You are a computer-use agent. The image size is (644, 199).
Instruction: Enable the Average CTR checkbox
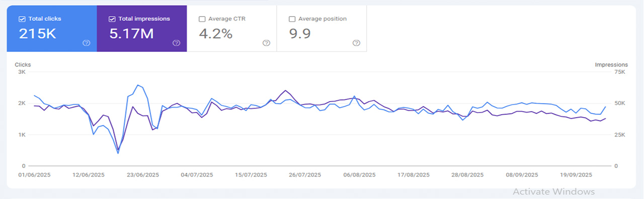coord(202,19)
